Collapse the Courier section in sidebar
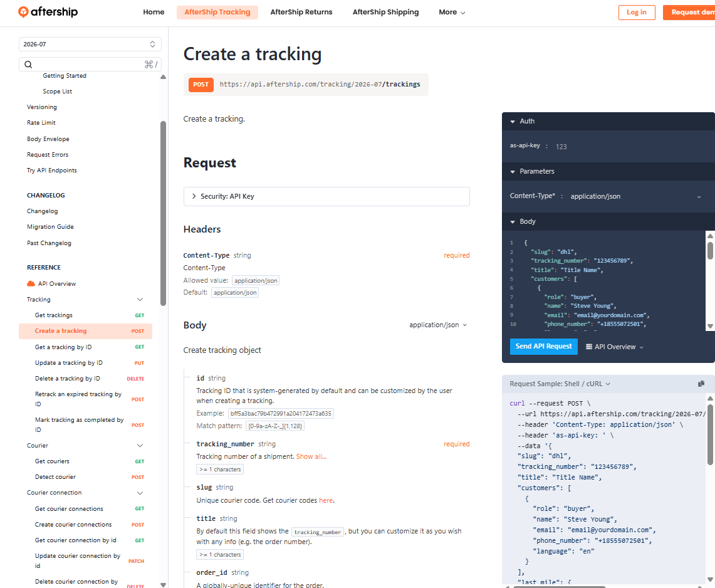The image size is (715, 588). pyautogui.click(x=140, y=446)
